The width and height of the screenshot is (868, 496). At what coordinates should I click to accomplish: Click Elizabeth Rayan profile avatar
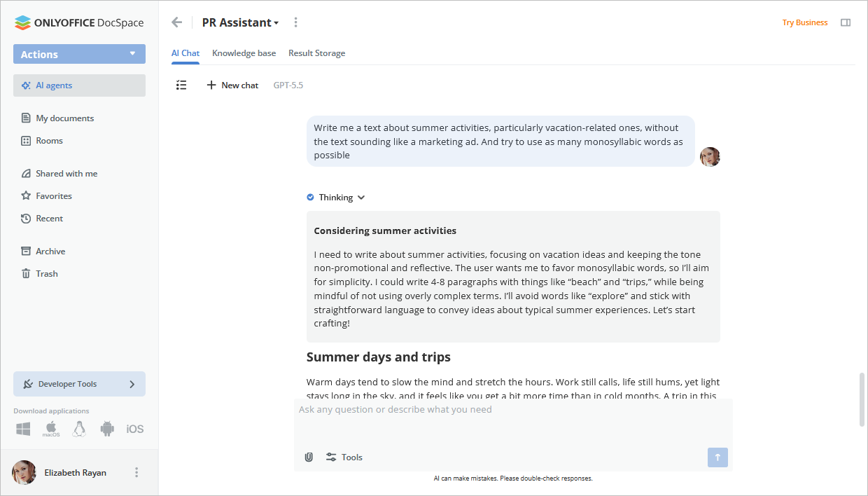[24, 473]
